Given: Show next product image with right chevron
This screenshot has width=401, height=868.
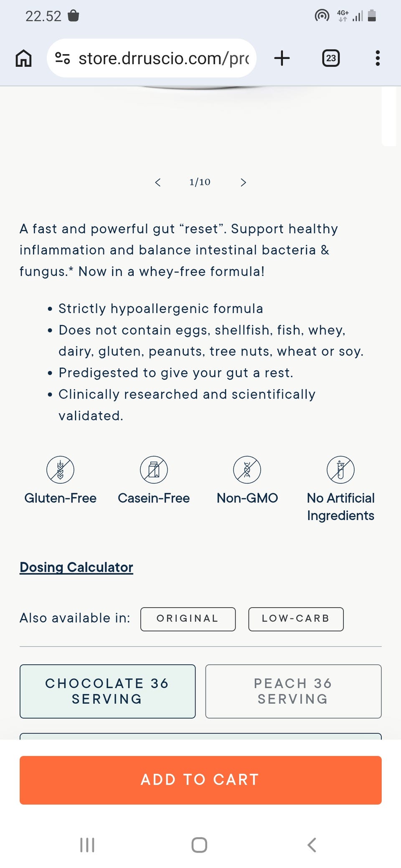Looking at the screenshot, I should (x=244, y=182).
